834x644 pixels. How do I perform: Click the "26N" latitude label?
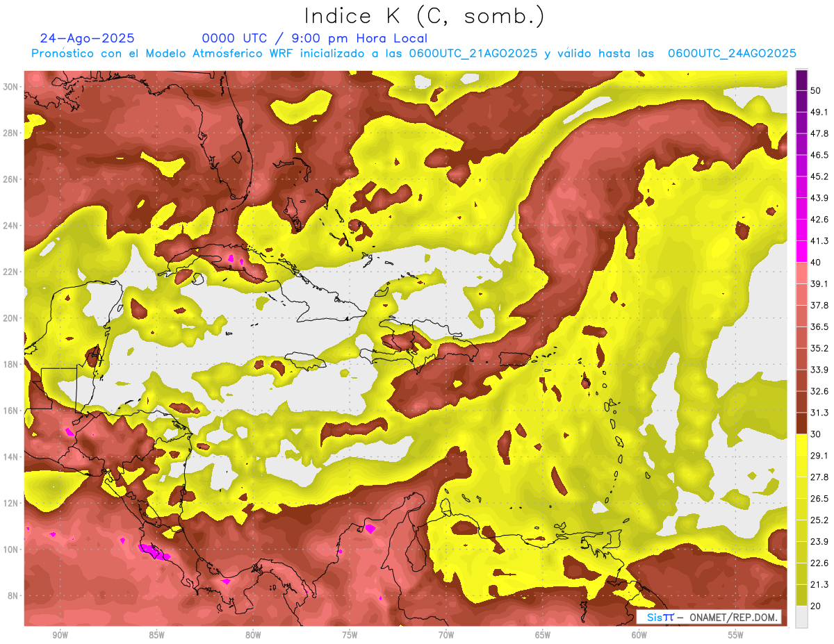pos(10,179)
